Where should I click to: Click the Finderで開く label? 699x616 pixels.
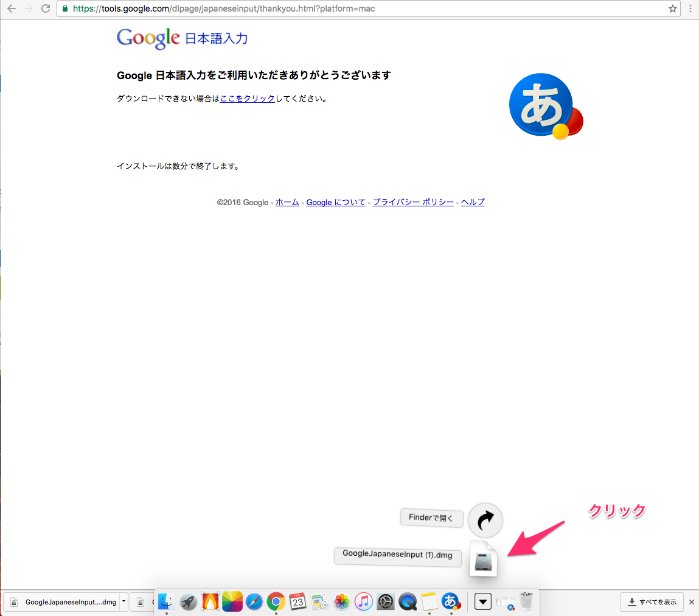coord(431,518)
